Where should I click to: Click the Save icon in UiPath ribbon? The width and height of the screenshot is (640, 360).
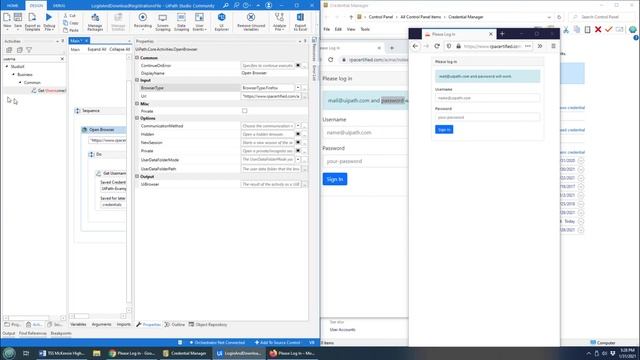18,17
